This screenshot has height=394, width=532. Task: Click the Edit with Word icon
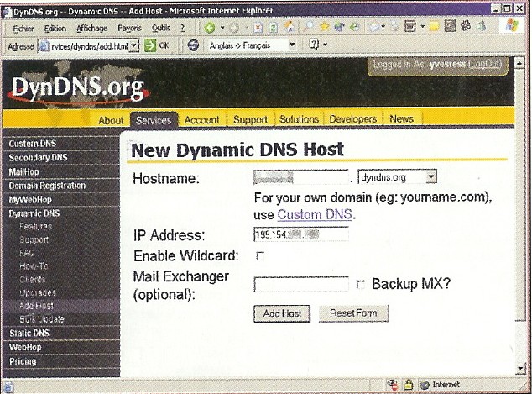tap(410, 27)
